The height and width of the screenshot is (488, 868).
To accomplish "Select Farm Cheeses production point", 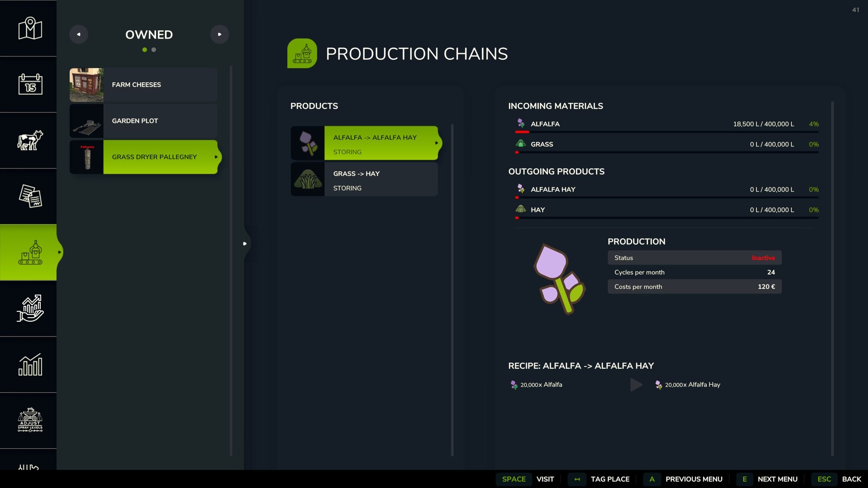I will [143, 85].
